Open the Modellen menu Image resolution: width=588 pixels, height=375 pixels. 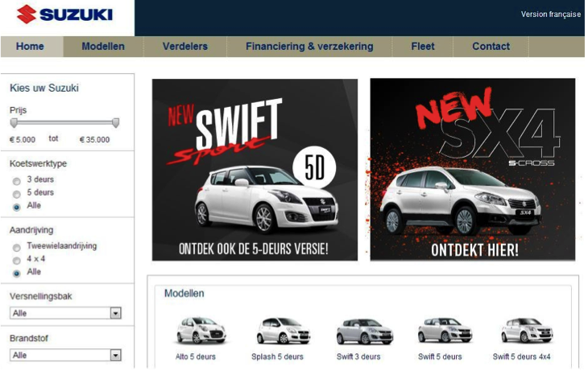click(103, 47)
